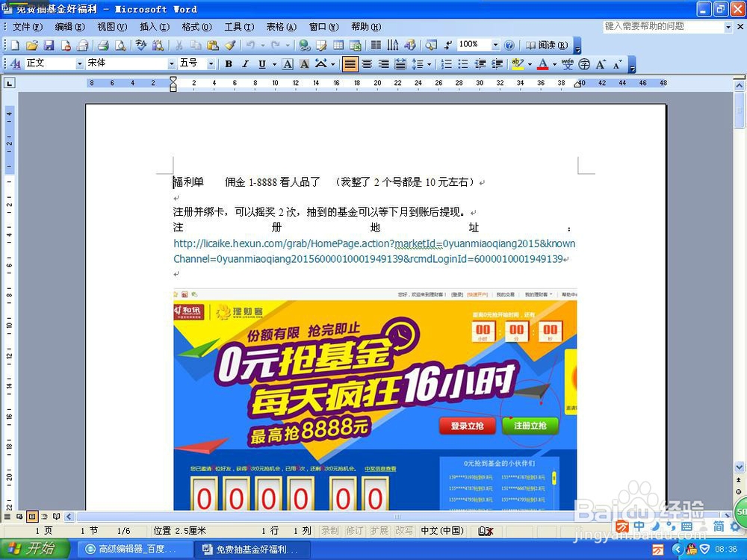Screen dimensions: 747x560
Task: Toggle distributed alignment
Action: click(x=400, y=63)
